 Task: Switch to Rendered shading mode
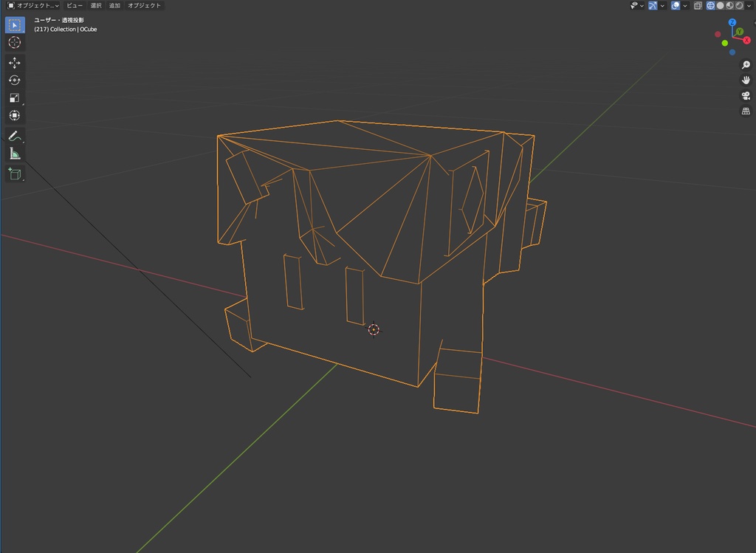click(x=739, y=6)
